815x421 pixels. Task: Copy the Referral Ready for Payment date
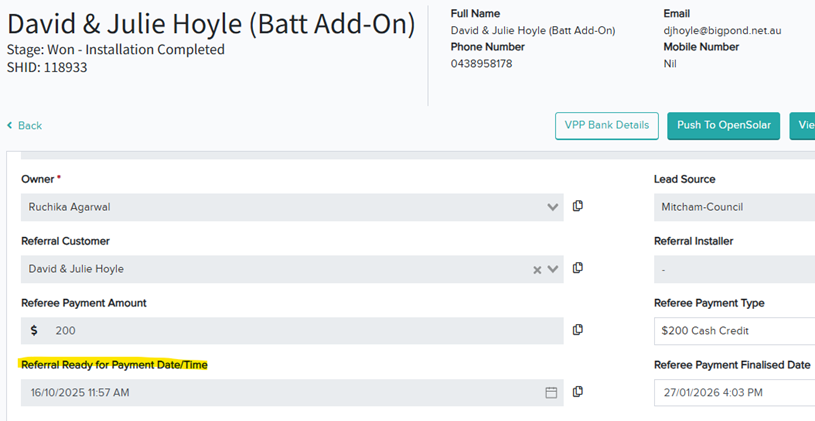click(x=578, y=392)
